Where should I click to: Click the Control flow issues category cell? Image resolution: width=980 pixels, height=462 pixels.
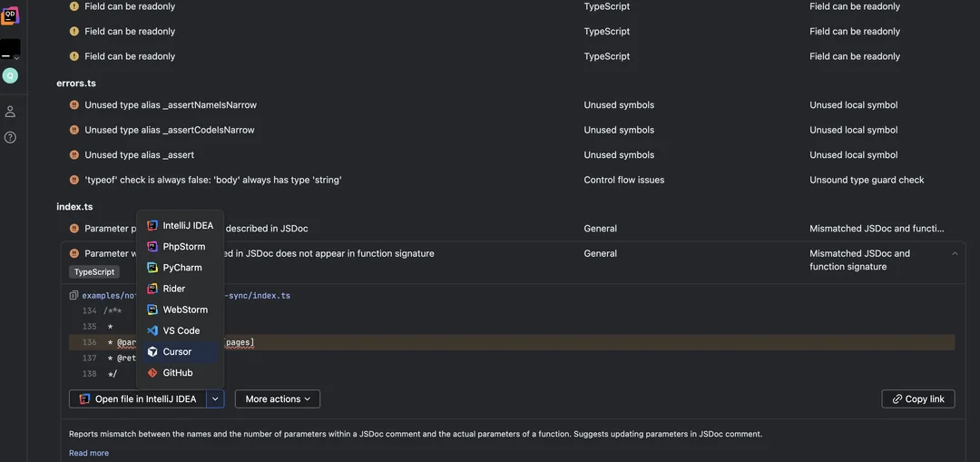coord(623,180)
